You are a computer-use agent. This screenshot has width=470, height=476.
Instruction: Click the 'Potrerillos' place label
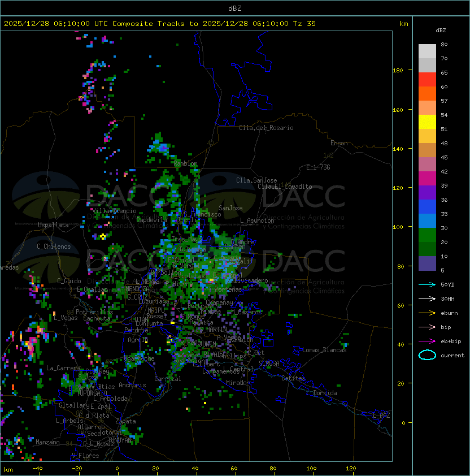[94, 311]
